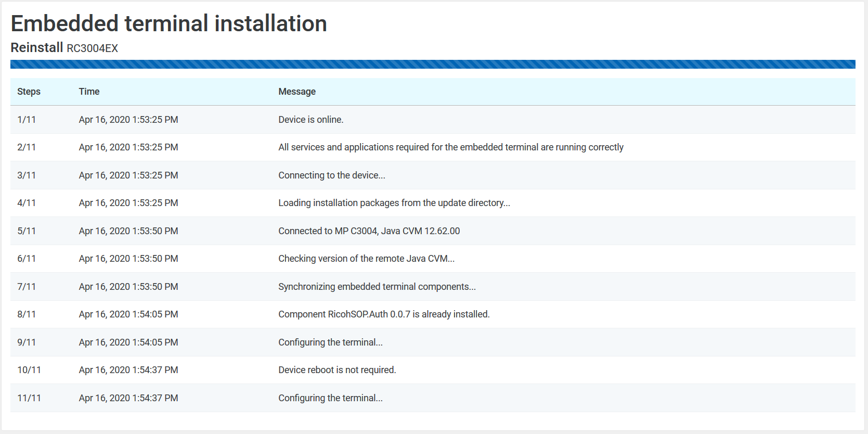Click the 'Embedded terminal installation' heading
The image size is (868, 434).
tap(169, 24)
